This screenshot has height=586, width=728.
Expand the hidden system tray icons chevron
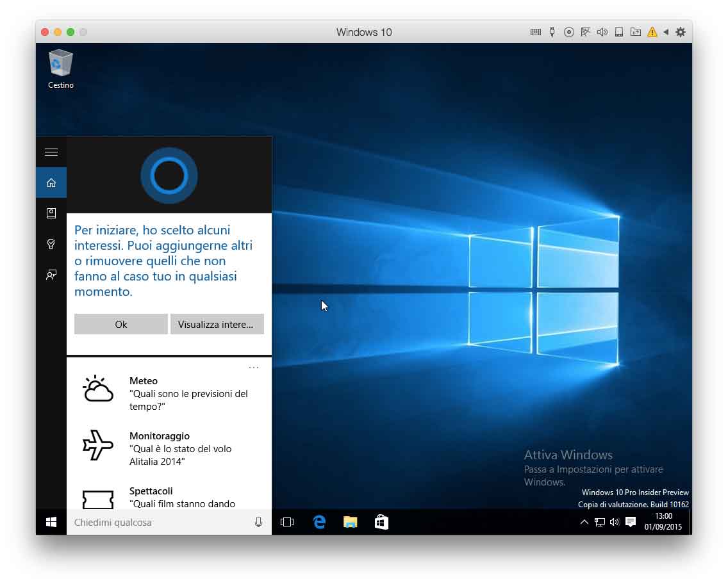(x=584, y=523)
